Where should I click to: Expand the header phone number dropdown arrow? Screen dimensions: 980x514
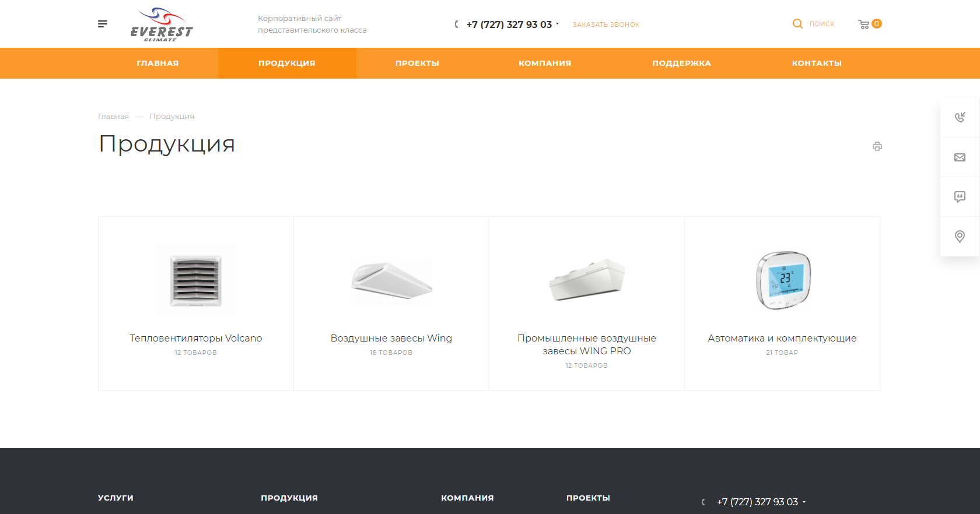pyautogui.click(x=557, y=24)
